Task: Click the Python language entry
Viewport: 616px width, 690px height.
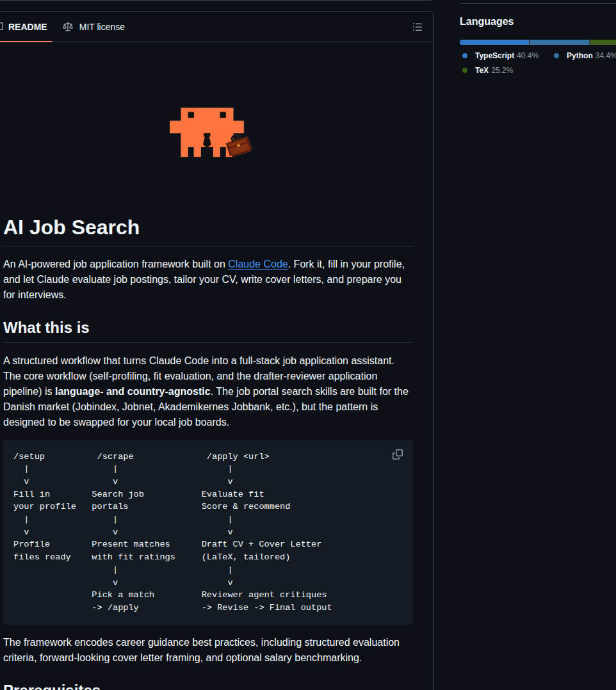Action: 585,56
